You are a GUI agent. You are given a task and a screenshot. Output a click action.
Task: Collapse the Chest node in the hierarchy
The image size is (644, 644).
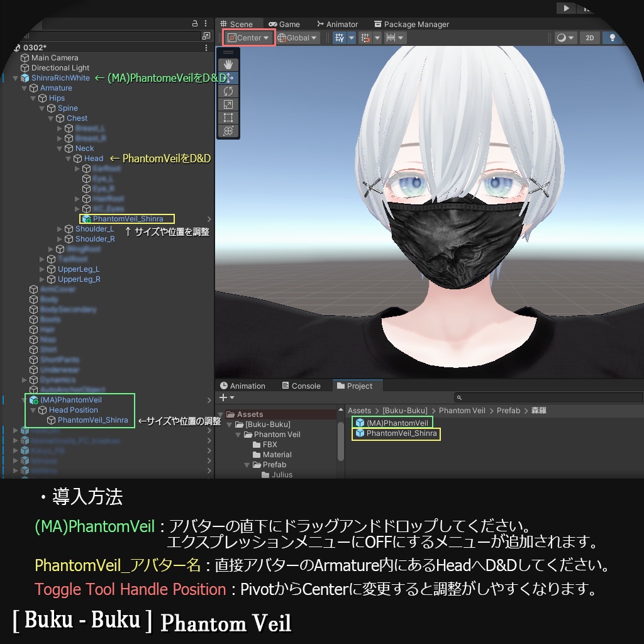pos(51,118)
